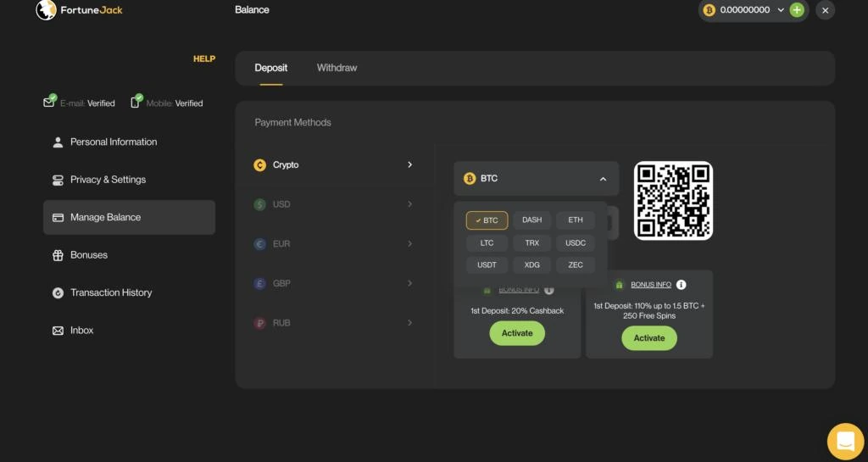Click the Bitcoin icon in header balance

click(x=709, y=10)
